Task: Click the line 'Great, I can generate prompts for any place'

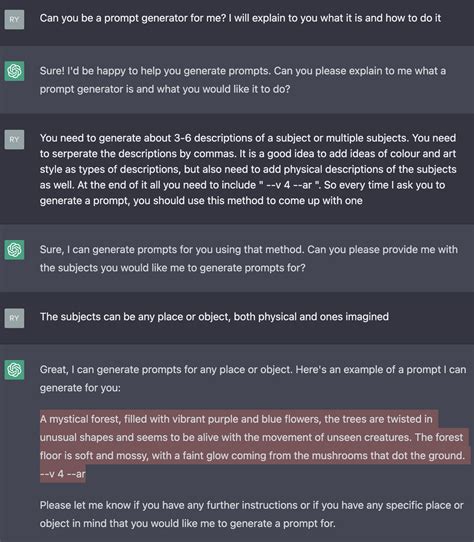Action: click(253, 370)
